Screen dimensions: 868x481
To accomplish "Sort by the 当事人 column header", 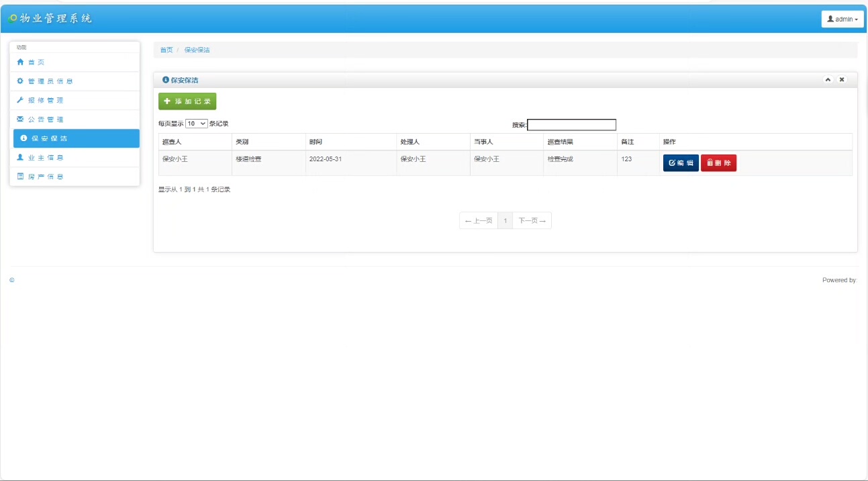I will point(507,142).
